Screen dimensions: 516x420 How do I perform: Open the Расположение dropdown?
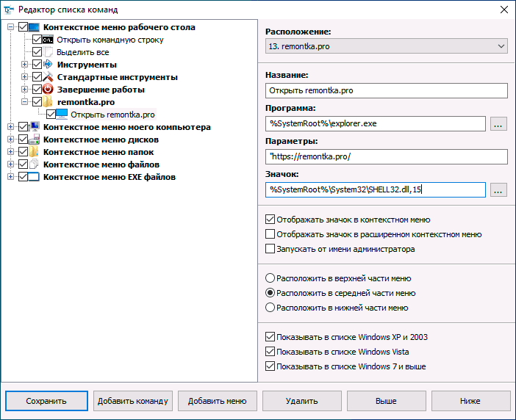coord(387,46)
